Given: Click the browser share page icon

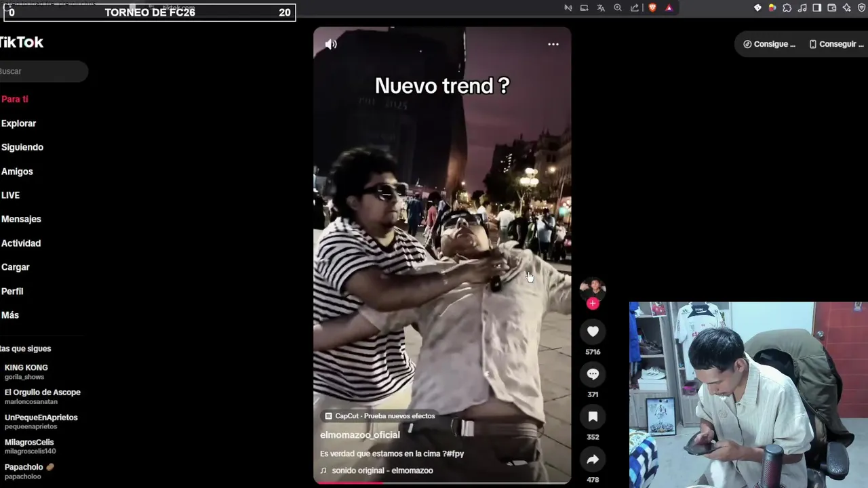Looking at the screenshot, I should click(635, 8).
